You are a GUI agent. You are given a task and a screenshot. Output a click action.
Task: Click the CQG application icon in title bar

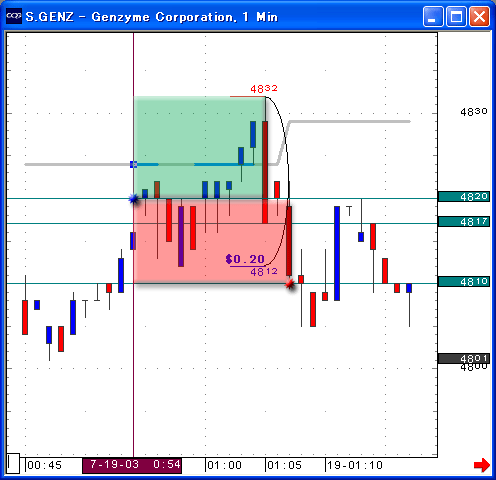pyautogui.click(x=14, y=16)
